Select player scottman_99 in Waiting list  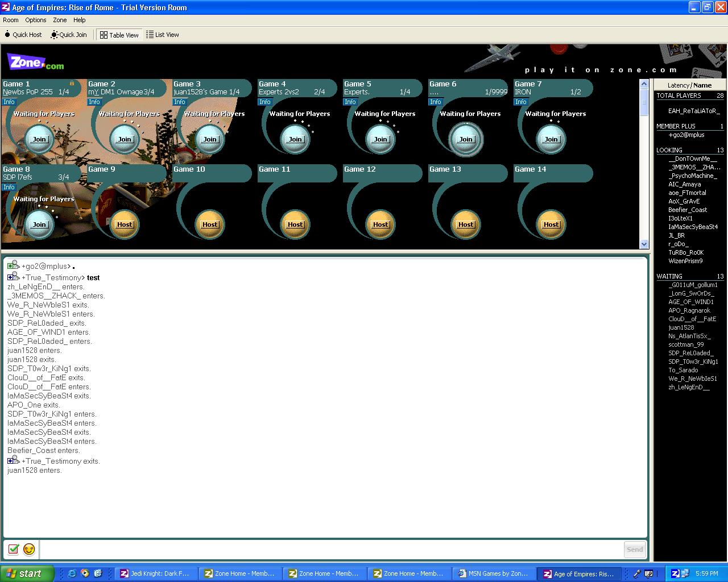pyautogui.click(x=686, y=345)
